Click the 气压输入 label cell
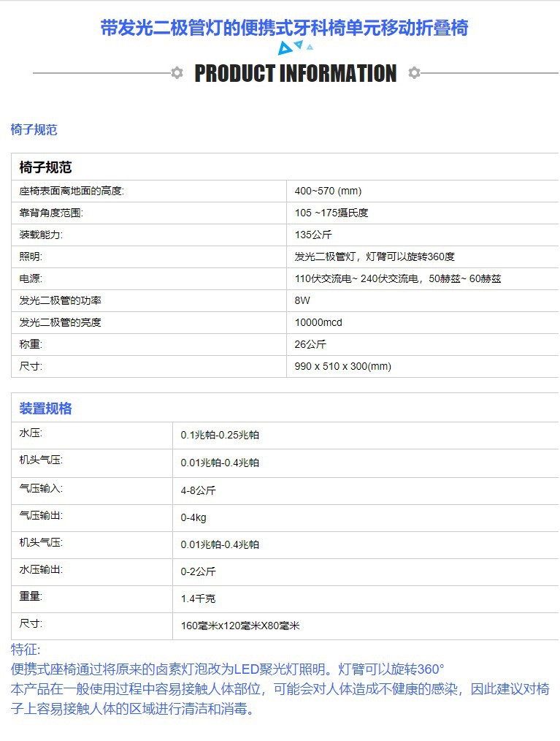This screenshot has width=560, height=741. pos(92,490)
